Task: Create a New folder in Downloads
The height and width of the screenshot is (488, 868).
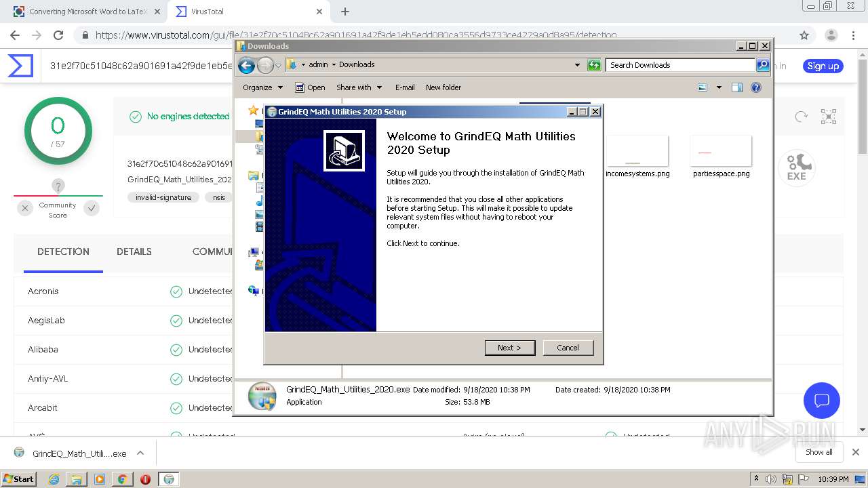Action: click(x=443, y=87)
